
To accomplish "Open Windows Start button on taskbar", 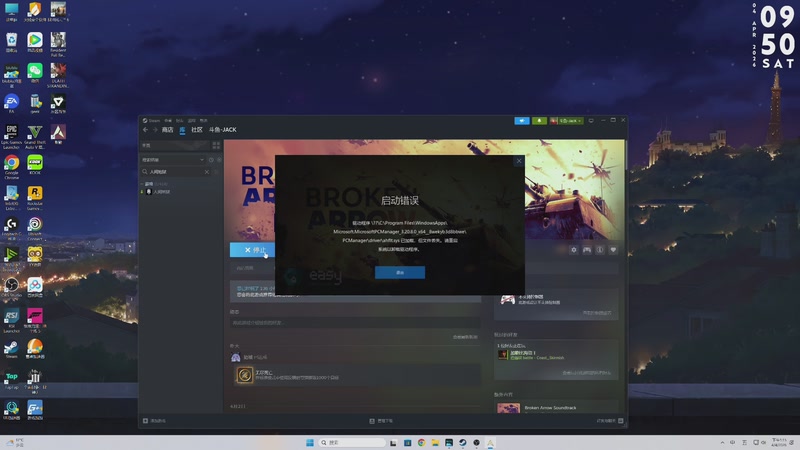I will point(309,442).
